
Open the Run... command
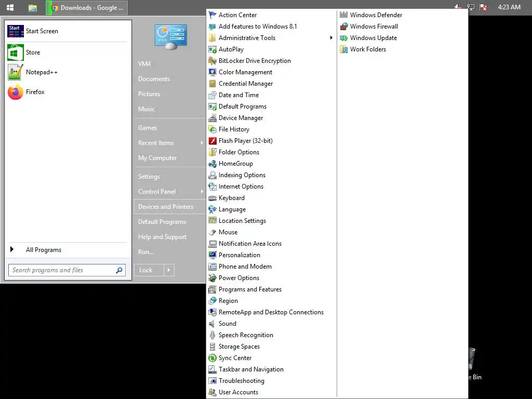146,252
